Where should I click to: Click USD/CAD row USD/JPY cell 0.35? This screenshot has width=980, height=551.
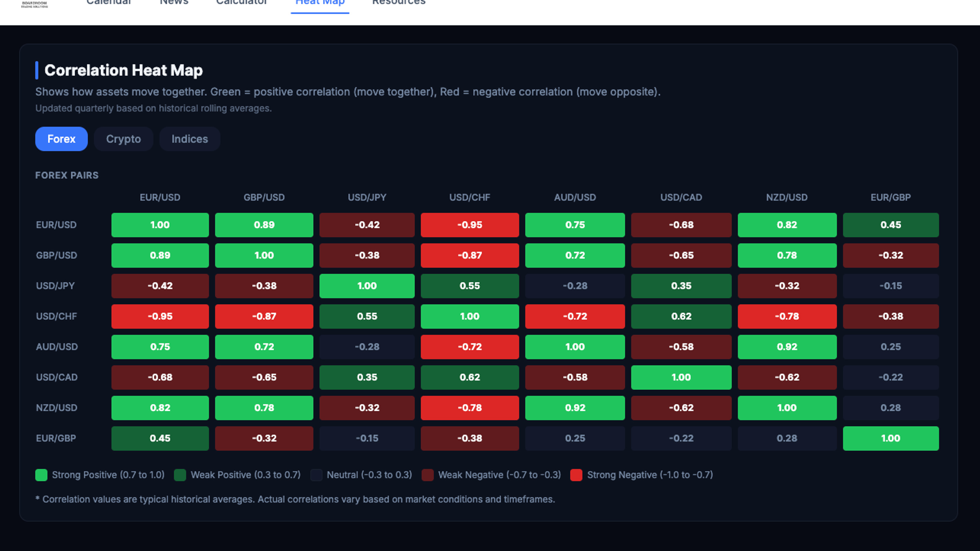tap(367, 377)
